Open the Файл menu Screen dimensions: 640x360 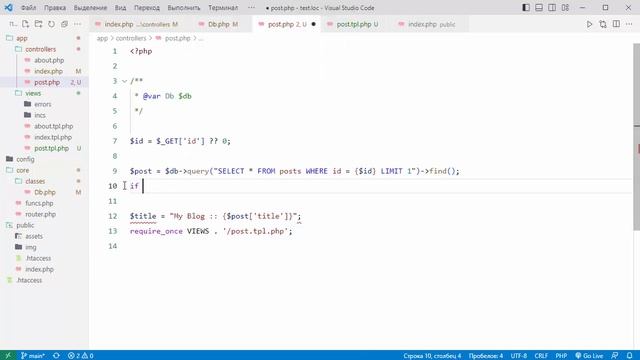[29, 8]
